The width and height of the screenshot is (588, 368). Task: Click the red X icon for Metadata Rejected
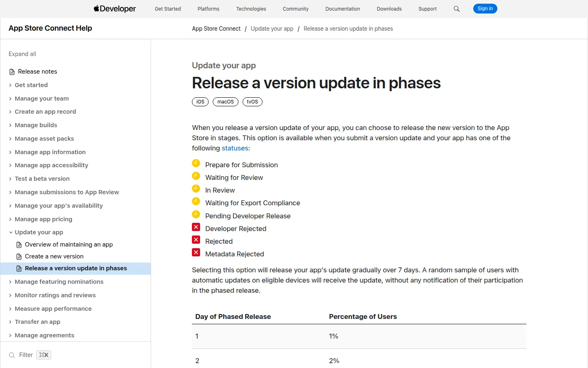click(196, 252)
